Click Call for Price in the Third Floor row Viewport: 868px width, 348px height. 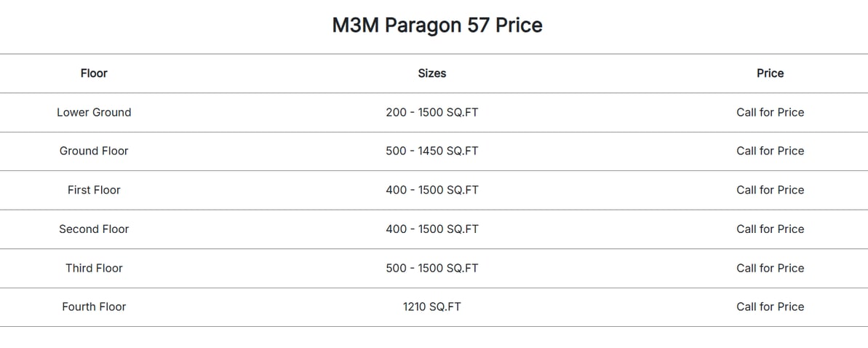click(770, 268)
